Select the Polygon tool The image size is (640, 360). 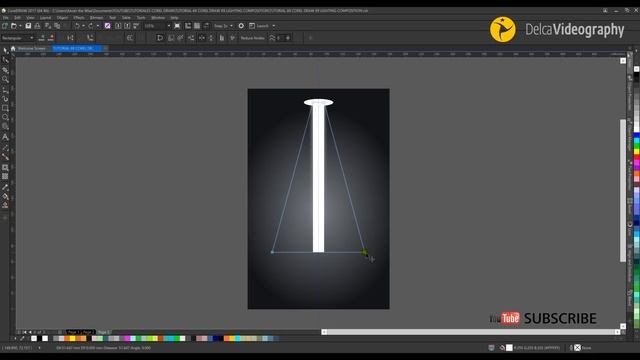pos(5,127)
